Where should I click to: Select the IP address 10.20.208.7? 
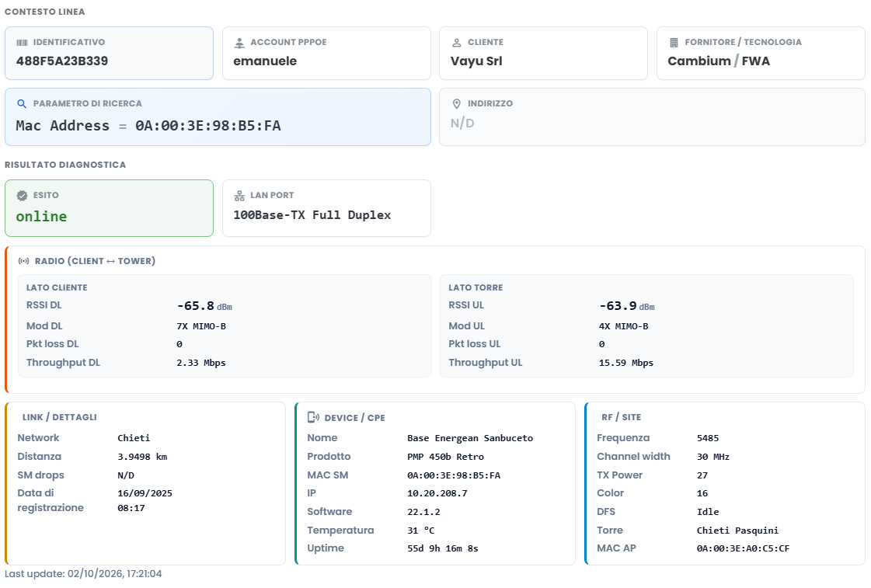[x=437, y=493]
